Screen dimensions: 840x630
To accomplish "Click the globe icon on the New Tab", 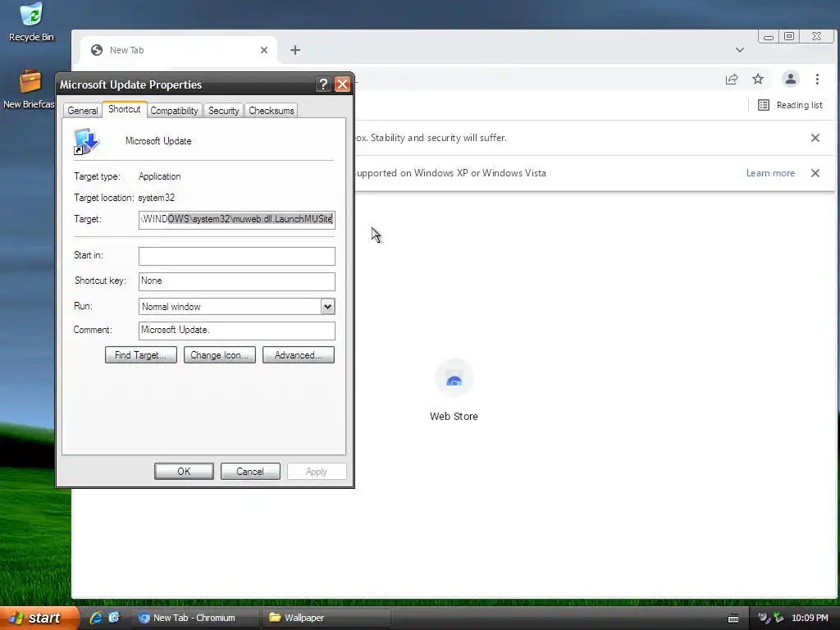I will (x=97, y=50).
